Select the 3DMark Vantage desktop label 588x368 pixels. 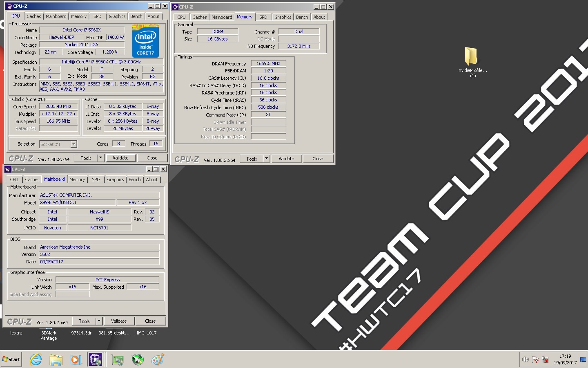point(49,336)
